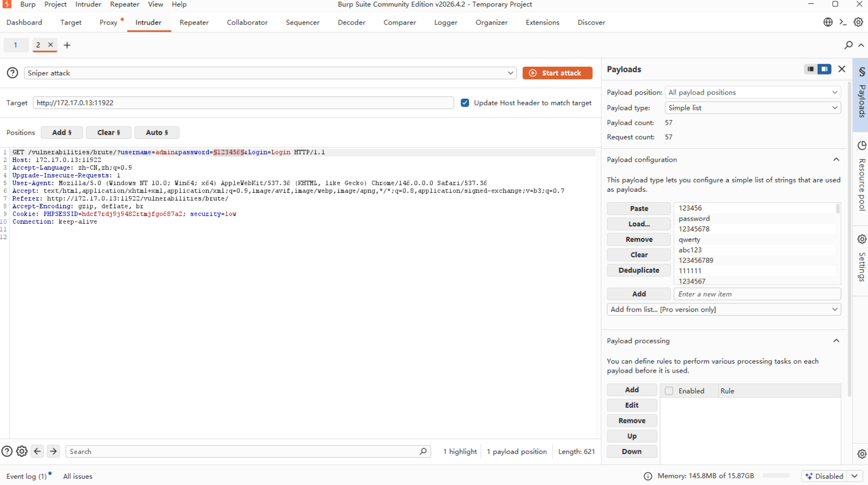The height and width of the screenshot is (485, 868).
Task: Click the bottom-right sidebar gear icon
Action: click(x=862, y=454)
